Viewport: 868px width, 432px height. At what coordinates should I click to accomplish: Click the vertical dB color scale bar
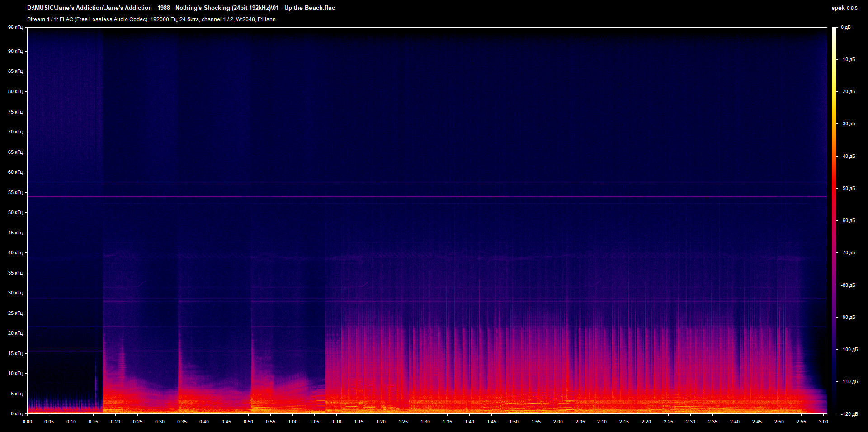pos(834,220)
